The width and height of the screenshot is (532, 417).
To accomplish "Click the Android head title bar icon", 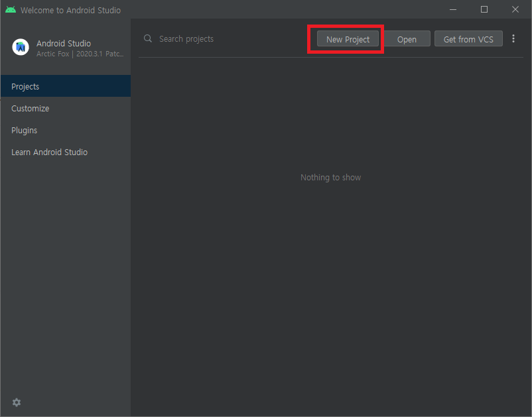I will click(x=11, y=10).
